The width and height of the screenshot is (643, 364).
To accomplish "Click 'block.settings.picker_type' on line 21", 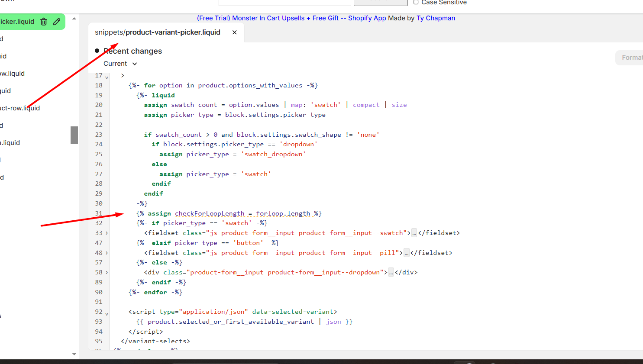I will [x=275, y=115].
